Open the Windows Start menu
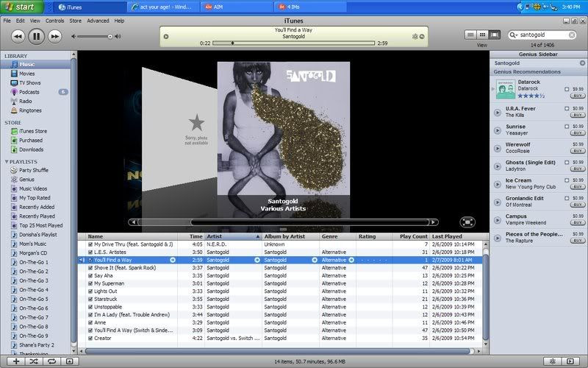The width and height of the screenshot is (588, 368). 21,7
